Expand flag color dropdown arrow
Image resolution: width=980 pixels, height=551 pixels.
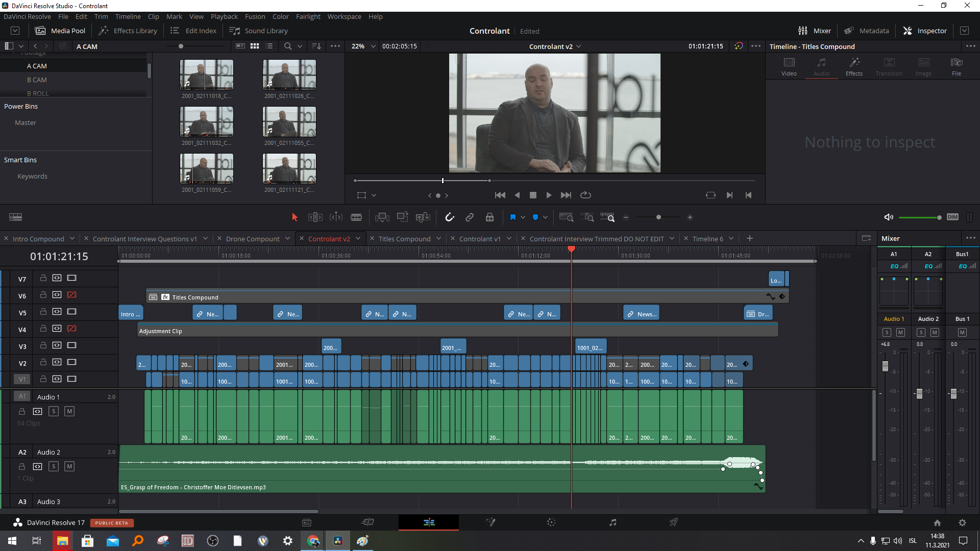click(523, 217)
